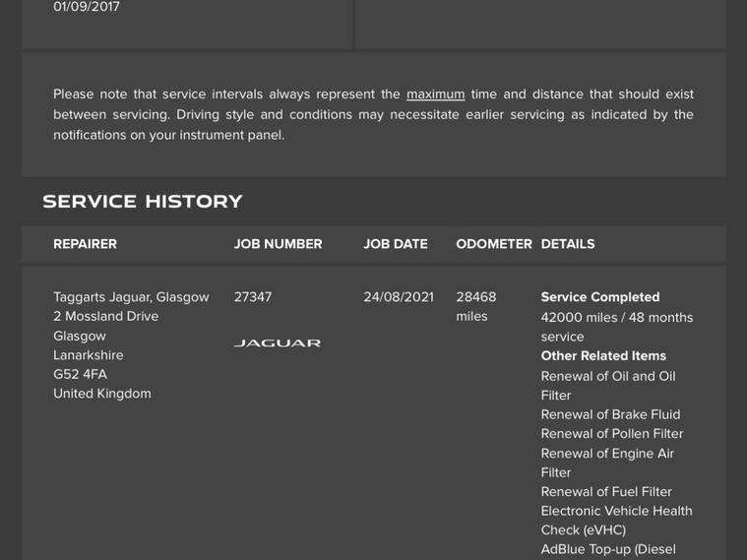The image size is (747, 560).
Task: Click the 24/08/2021 job date
Action: coord(398,297)
